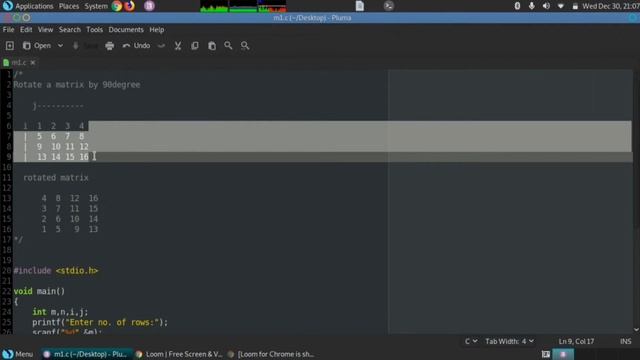This screenshot has height=360, width=640.
Task: Click the microphone tray icon
Action: coord(531,6)
